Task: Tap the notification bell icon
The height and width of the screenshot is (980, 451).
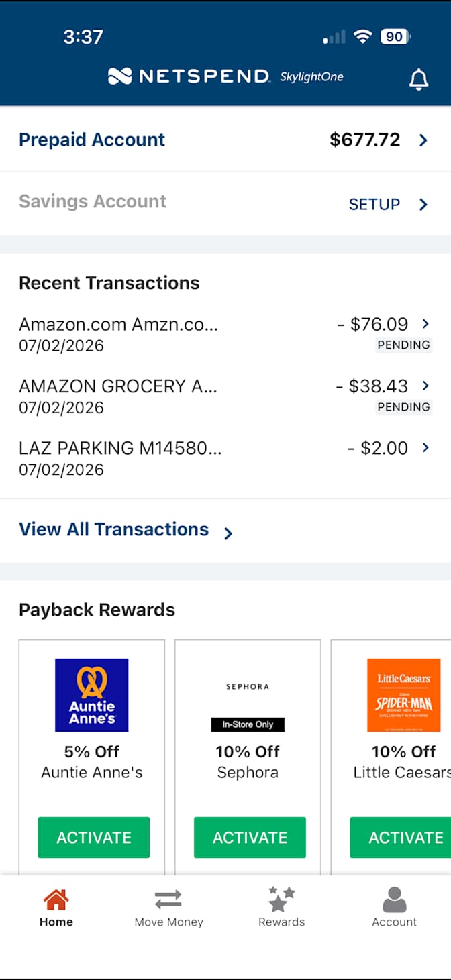Action: [x=419, y=79]
